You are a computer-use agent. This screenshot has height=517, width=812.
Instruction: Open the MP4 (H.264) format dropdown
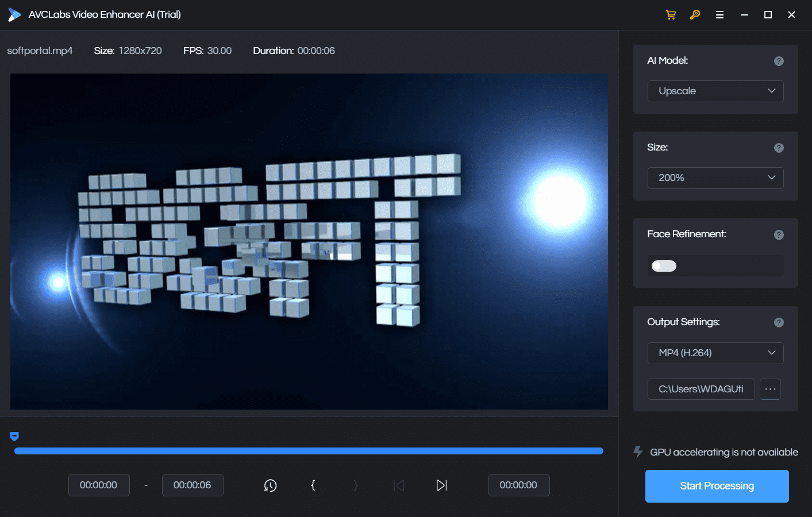click(x=715, y=353)
